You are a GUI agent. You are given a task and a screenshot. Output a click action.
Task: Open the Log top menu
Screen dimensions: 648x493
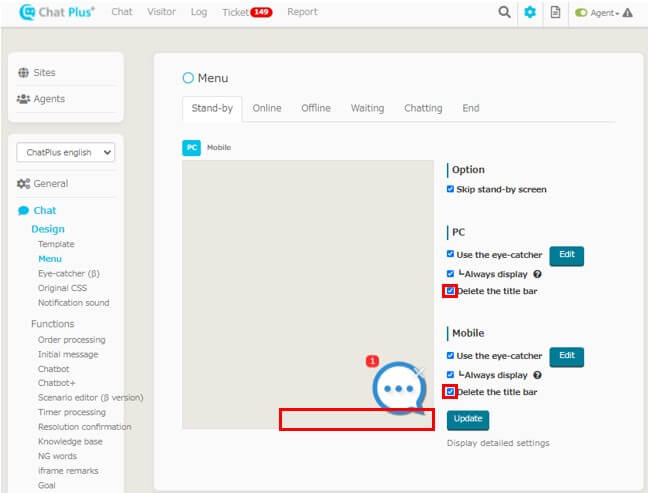point(199,12)
